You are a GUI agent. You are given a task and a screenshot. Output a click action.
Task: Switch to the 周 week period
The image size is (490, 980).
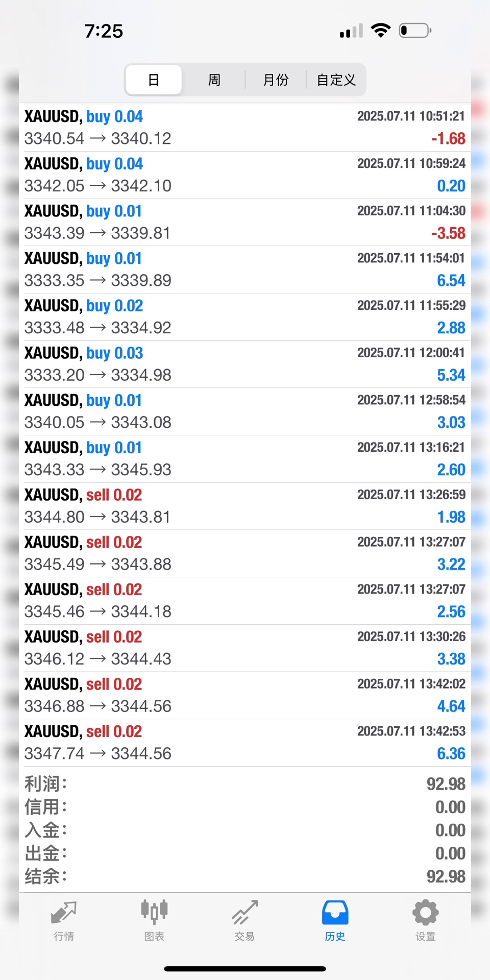point(214,80)
